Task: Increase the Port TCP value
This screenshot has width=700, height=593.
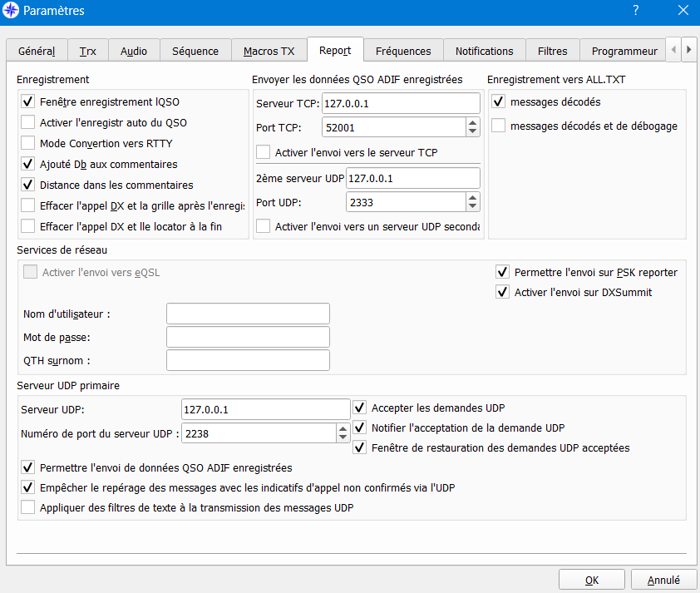Action: point(472,123)
